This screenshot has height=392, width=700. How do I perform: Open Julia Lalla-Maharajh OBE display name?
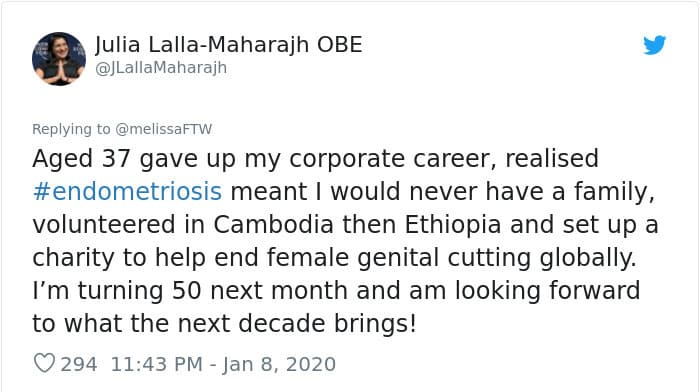click(229, 45)
